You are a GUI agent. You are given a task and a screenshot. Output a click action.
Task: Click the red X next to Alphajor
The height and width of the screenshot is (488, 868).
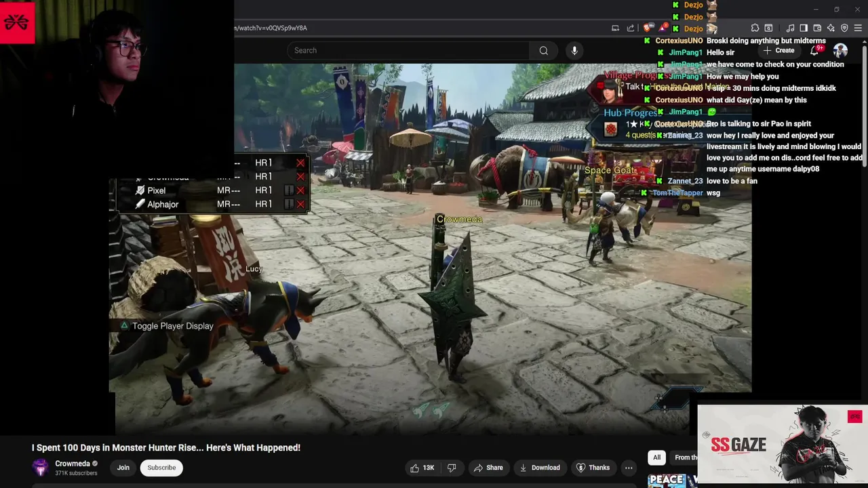300,204
